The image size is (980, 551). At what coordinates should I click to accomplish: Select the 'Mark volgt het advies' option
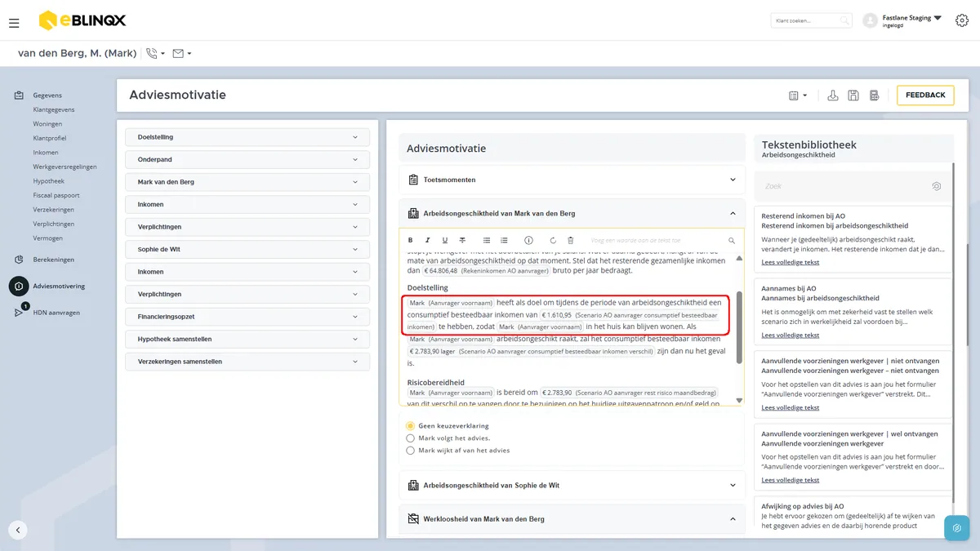pos(410,438)
